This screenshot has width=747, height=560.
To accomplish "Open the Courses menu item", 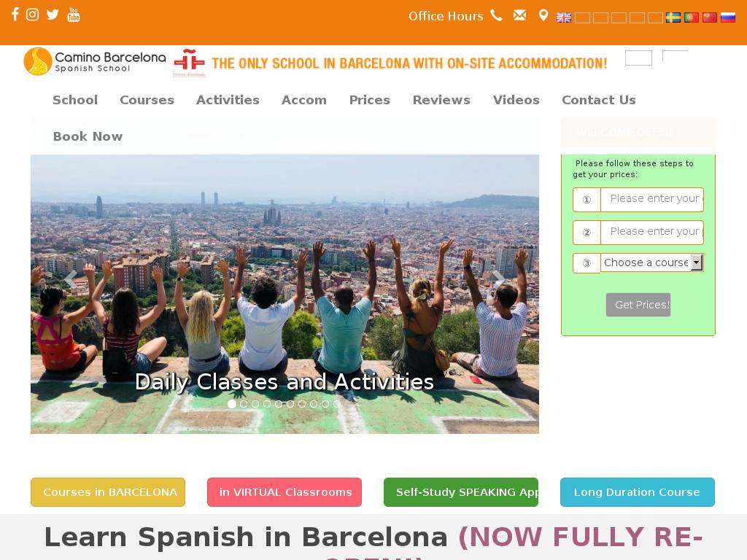I will click(147, 100).
